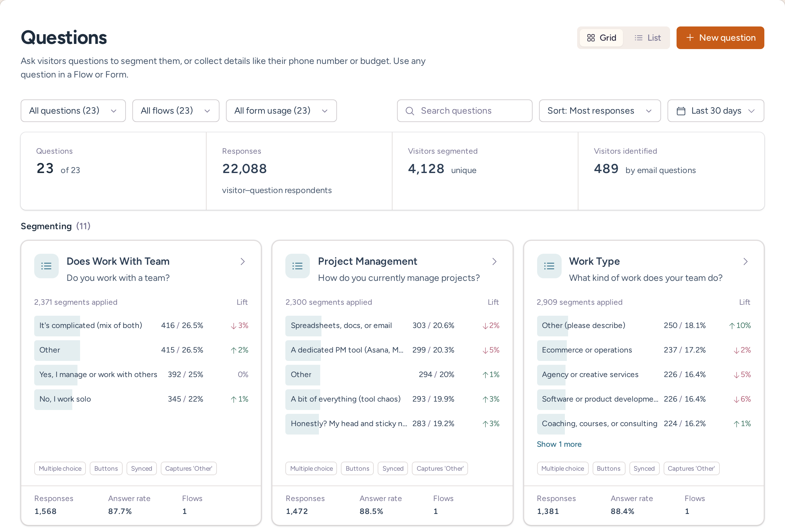The image size is (785, 532).
Task: Click the Work Type card title
Action: (594, 261)
